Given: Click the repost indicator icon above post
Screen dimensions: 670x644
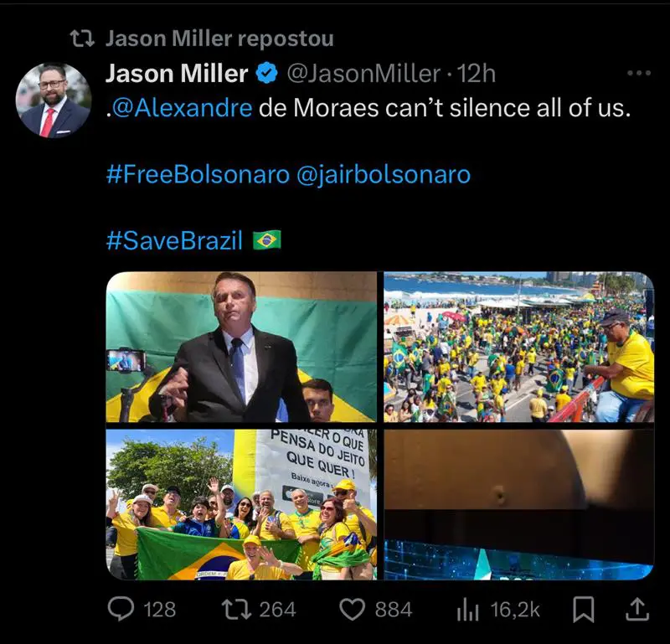Looking at the screenshot, I should point(81,39).
